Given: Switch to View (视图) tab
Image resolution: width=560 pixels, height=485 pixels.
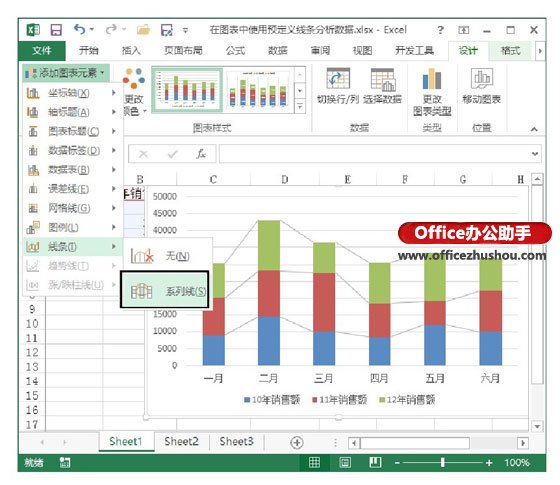Looking at the screenshot, I should tap(362, 51).
